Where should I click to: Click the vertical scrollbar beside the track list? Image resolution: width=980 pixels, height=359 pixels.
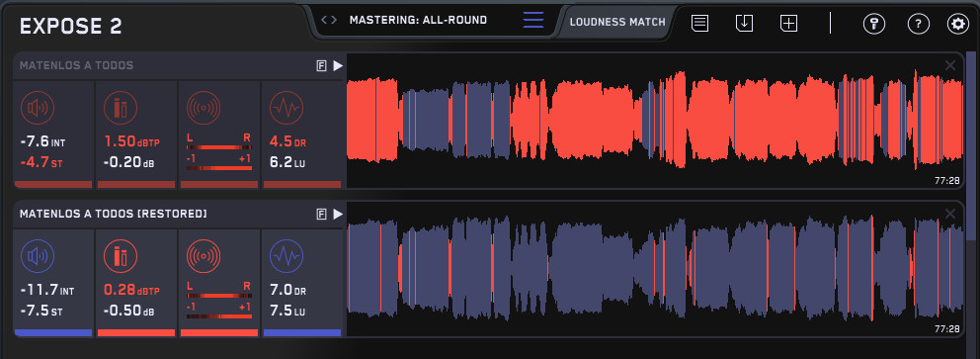971,145
